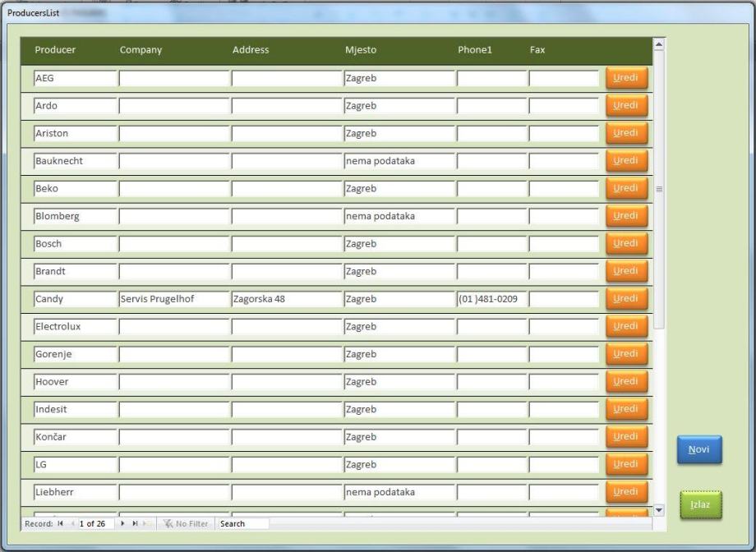The height and width of the screenshot is (552, 756).
Task: Click Uredi for Bauknecht row
Action: point(626,160)
